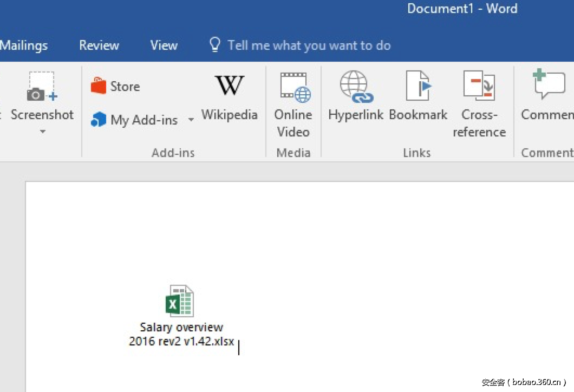Open the Store add-ins icon
Screen dimensions: 574x392
point(99,86)
